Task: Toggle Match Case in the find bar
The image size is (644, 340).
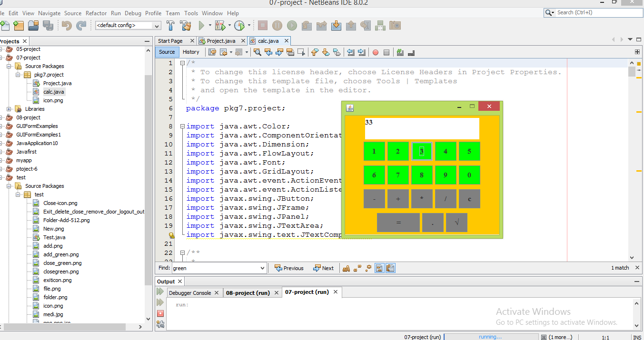Action: pyautogui.click(x=347, y=268)
